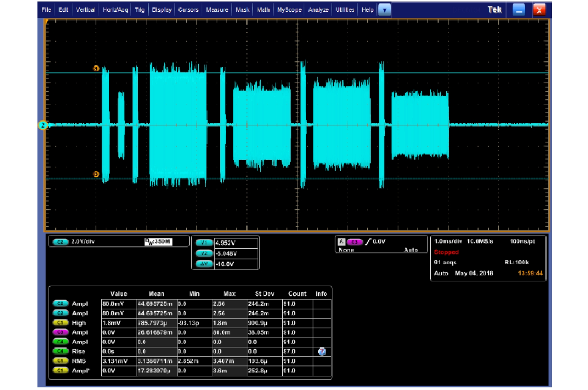Image resolution: width=588 pixels, height=390 pixels.
Task: Open the Horiz/Acq menu
Action: (115, 10)
